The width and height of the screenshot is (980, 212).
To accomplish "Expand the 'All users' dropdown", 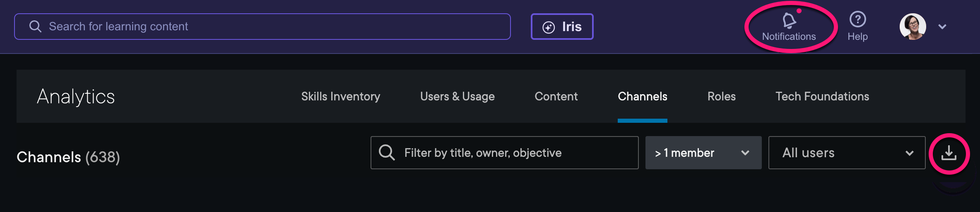I will [x=846, y=153].
